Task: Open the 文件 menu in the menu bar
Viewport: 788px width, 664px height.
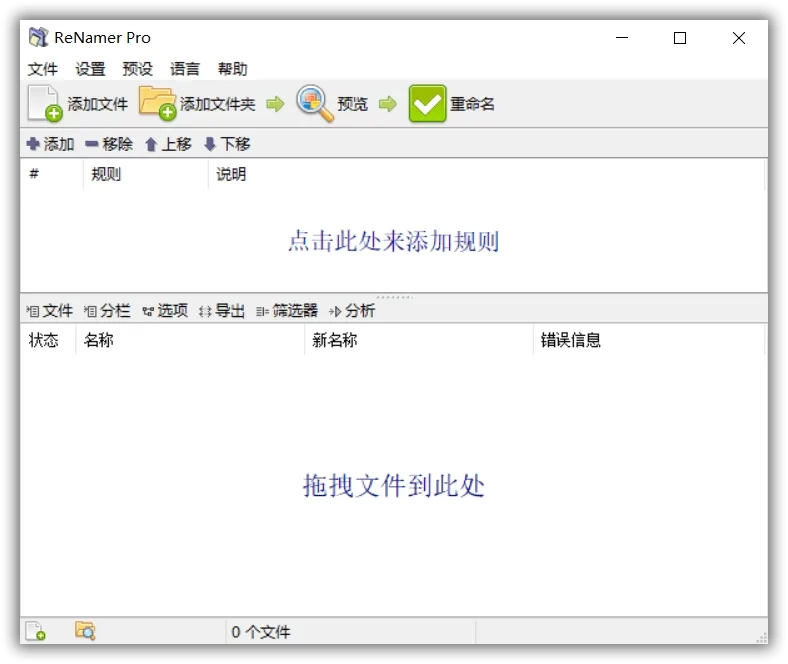Action: (43, 69)
